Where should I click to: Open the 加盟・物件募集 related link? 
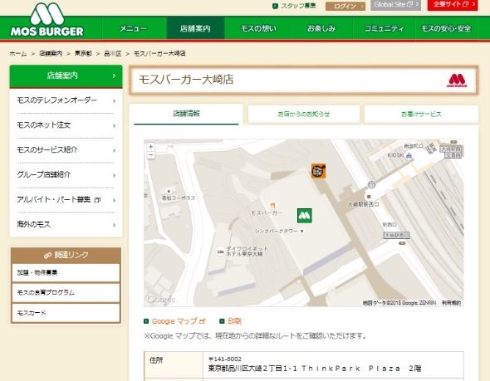point(66,273)
